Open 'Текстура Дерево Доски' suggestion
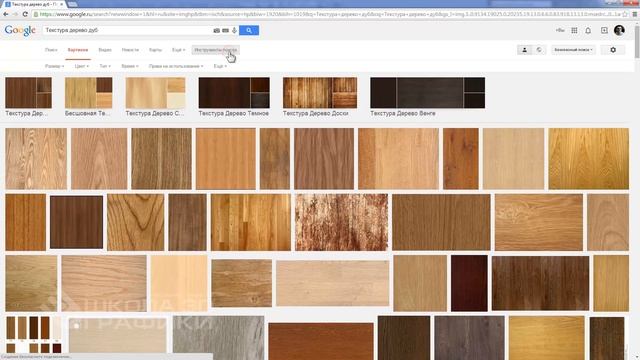640x360 pixels. [x=320, y=97]
